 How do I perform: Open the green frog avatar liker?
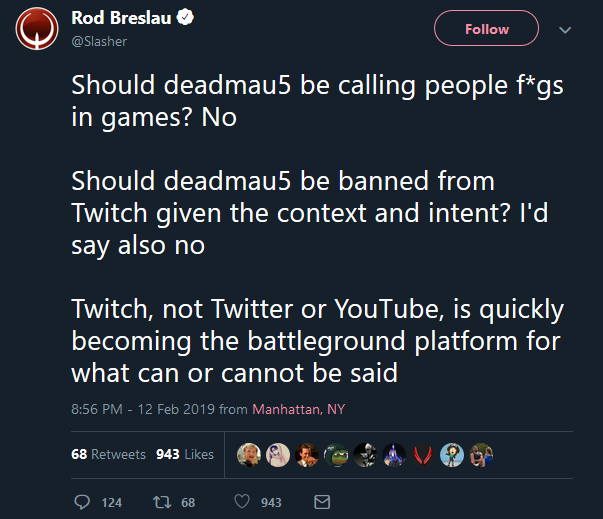click(x=337, y=455)
